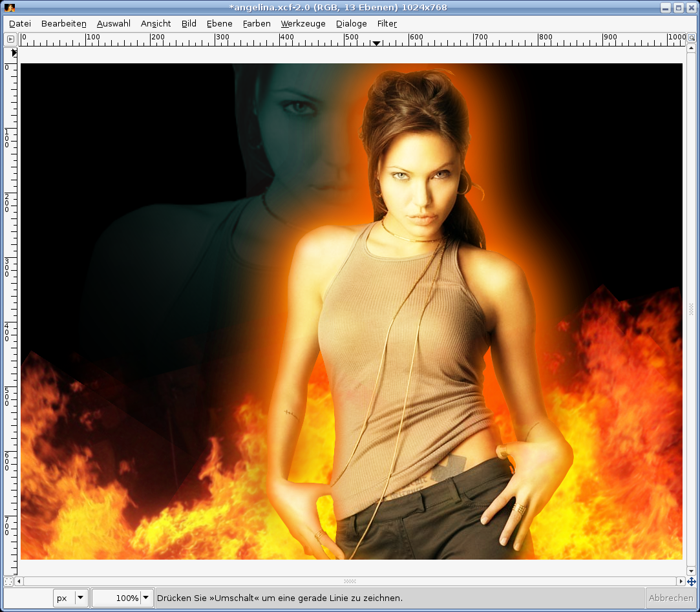The width and height of the screenshot is (700, 612).
Task: Open the Farben menu
Action: click(257, 23)
